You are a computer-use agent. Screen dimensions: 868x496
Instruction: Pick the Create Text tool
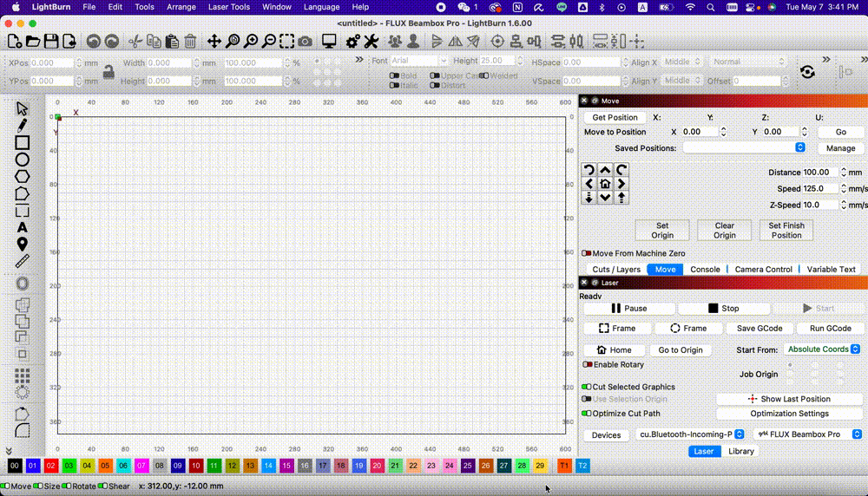pos(23,227)
